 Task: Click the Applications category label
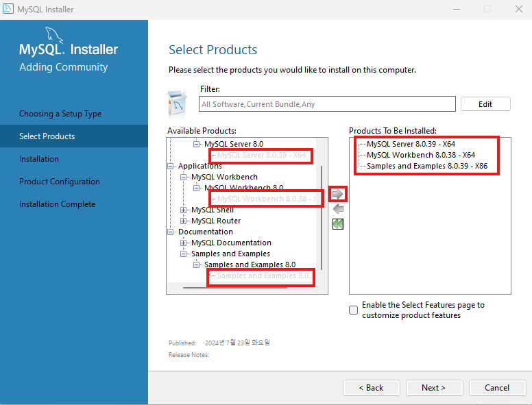tap(199, 167)
